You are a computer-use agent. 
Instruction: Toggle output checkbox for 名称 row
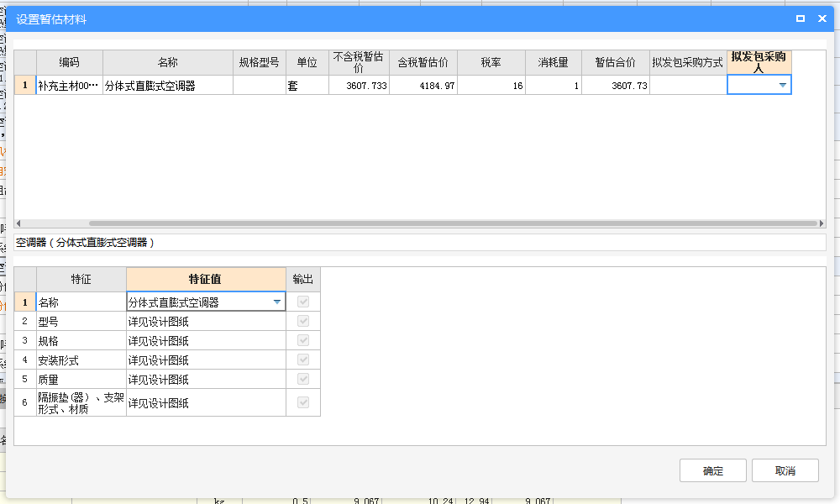[302, 302]
